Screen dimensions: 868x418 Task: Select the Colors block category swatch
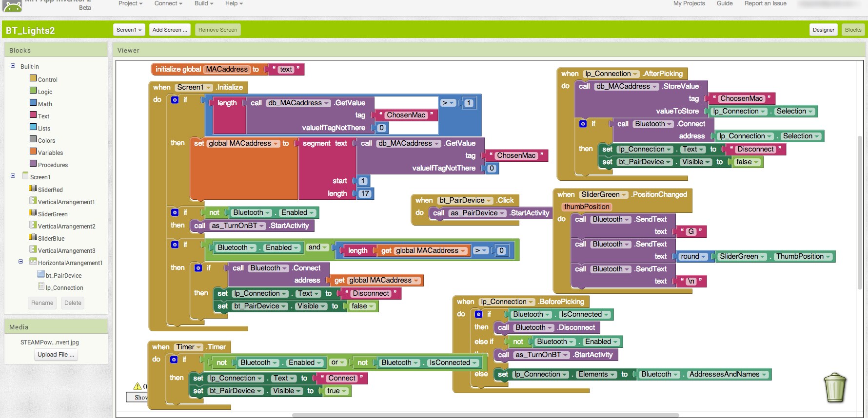33,140
